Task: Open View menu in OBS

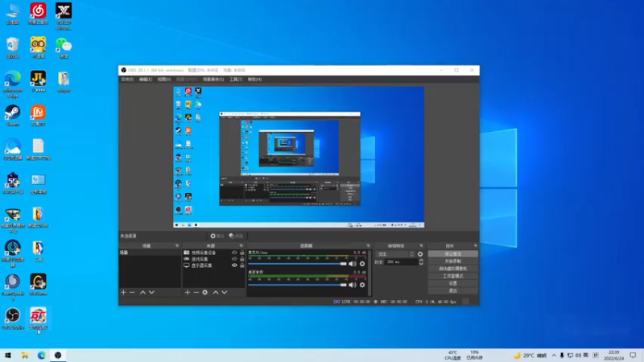Action: [x=164, y=79]
